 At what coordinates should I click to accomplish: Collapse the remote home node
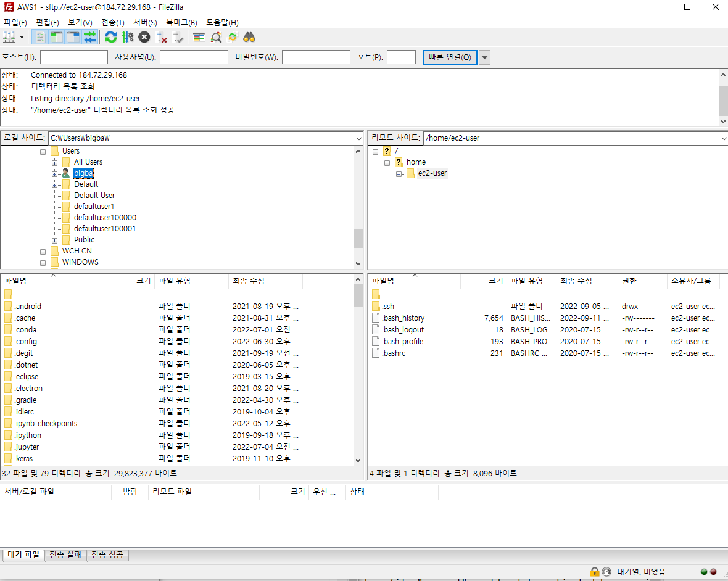click(x=387, y=162)
